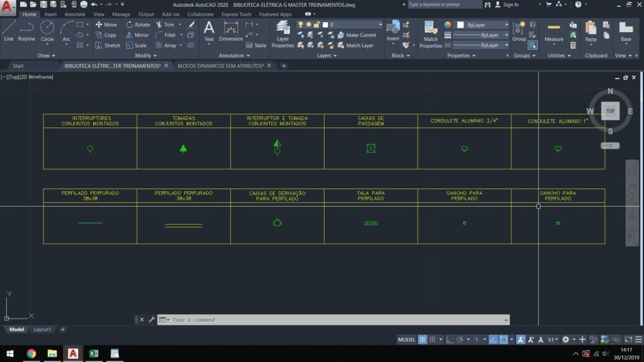Toggle snap mode in status bar
Viewport: 644px width, 362px height.
tap(432, 339)
